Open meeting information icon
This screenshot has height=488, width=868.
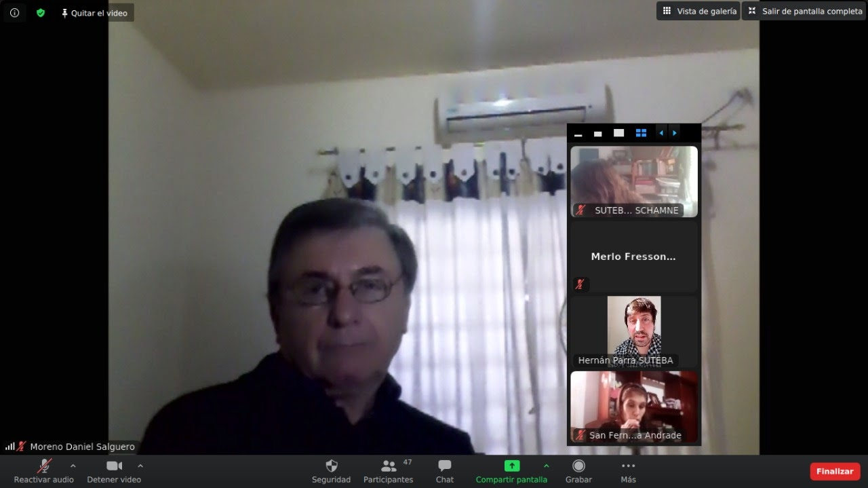pos(14,13)
